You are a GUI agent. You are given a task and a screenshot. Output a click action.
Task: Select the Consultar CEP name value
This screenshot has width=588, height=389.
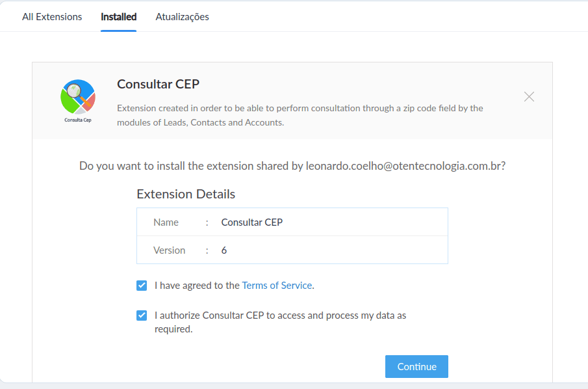tap(252, 222)
